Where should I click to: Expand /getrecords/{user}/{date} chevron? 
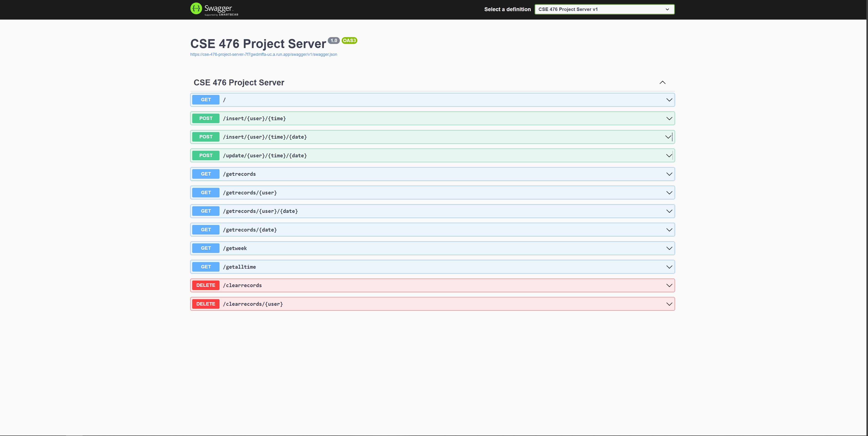(x=669, y=211)
